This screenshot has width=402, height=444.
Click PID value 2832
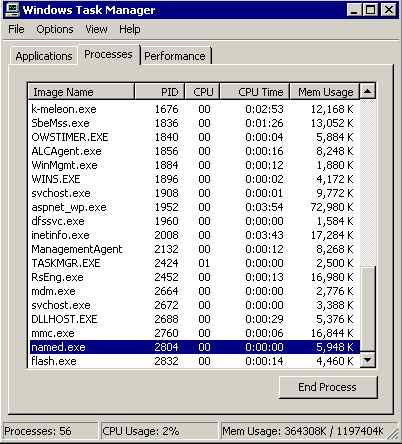pos(166,361)
